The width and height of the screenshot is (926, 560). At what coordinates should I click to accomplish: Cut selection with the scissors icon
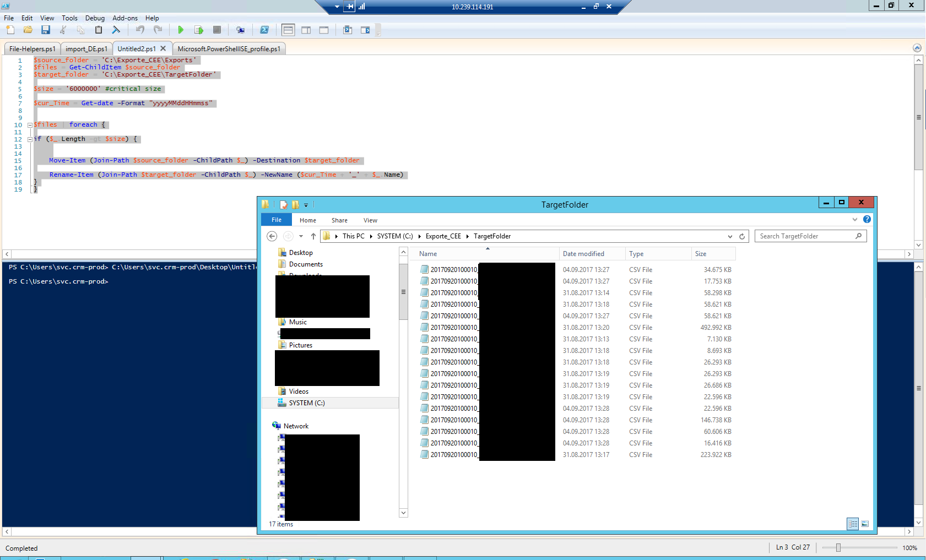(x=63, y=30)
